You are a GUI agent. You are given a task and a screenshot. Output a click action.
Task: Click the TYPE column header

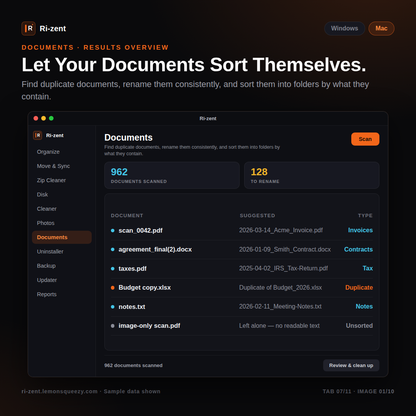[x=365, y=216]
